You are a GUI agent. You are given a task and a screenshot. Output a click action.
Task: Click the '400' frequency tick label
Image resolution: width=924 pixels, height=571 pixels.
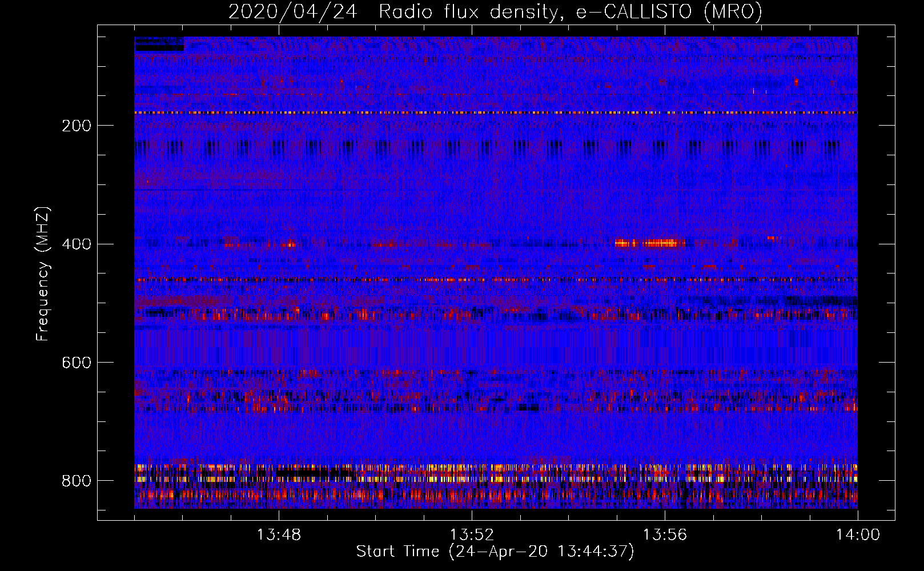[x=77, y=244]
